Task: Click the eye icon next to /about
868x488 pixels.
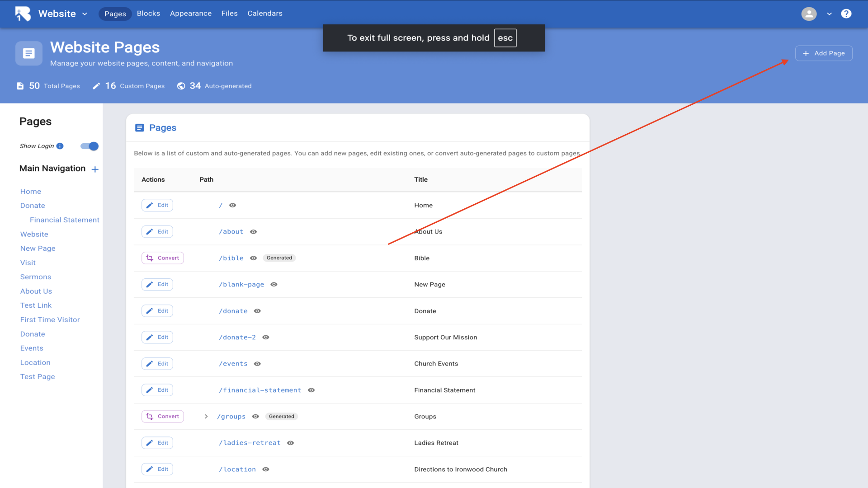Action: pyautogui.click(x=254, y=232)
